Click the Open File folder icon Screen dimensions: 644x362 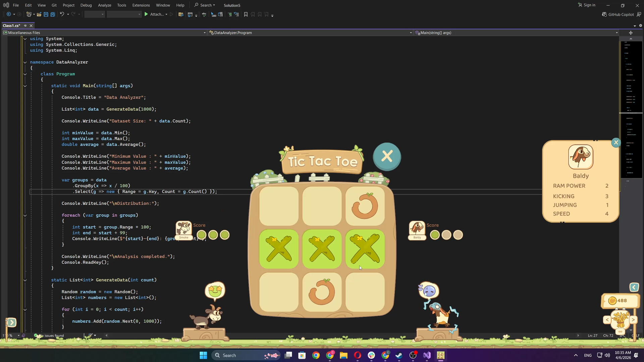39,14
